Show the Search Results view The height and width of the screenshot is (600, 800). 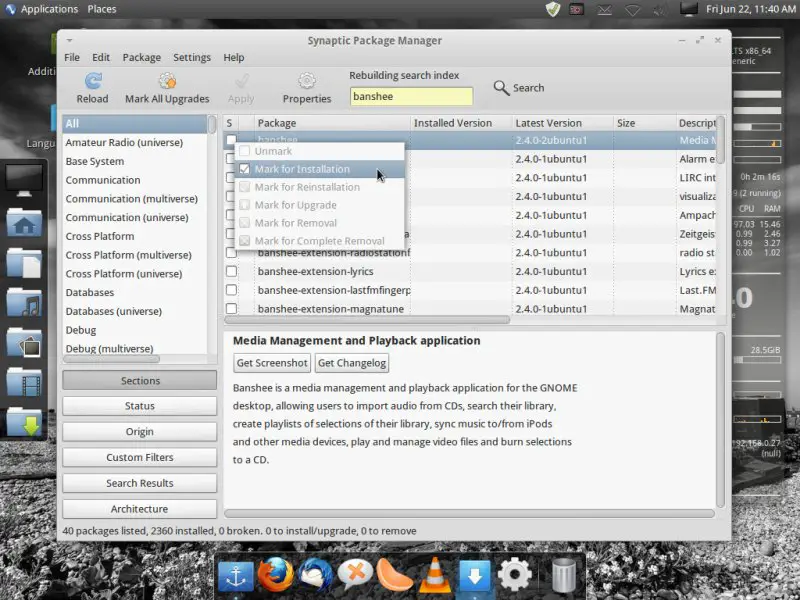(140, 483)
